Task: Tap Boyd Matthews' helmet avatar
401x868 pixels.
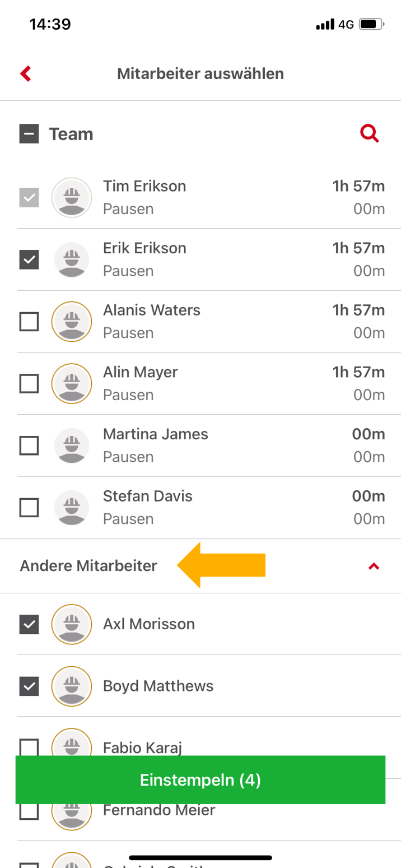Action: [71, 686]
